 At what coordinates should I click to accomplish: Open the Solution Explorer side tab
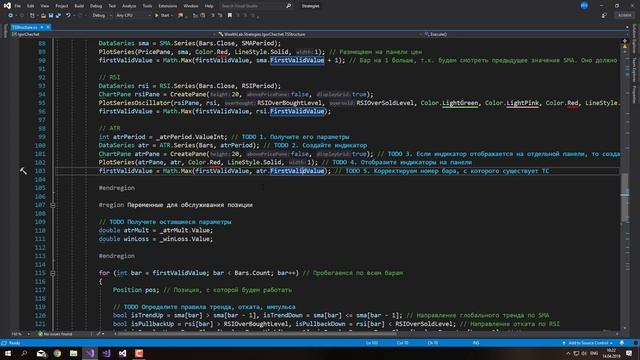pos(635,39)
